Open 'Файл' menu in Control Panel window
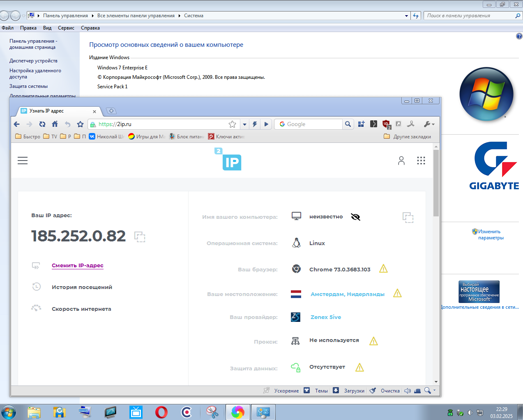This screenshot has height=420, width=523. (x=7, y=28)
